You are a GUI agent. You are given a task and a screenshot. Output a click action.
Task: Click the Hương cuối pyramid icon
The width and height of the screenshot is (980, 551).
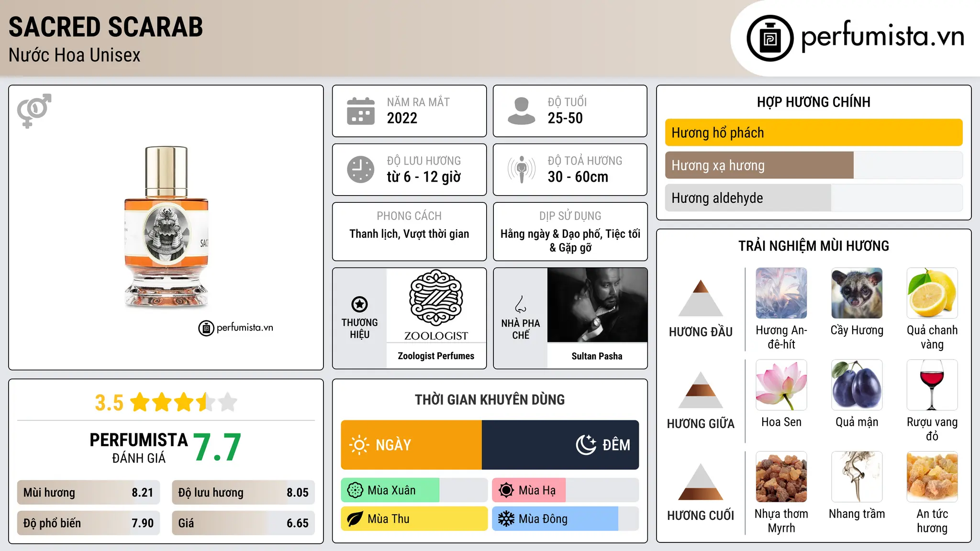pyautogui.click(x=701, y=482)
